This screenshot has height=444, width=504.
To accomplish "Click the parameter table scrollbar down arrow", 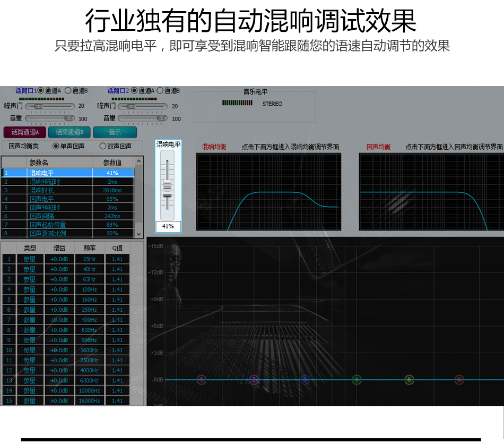I will (139, 233).
